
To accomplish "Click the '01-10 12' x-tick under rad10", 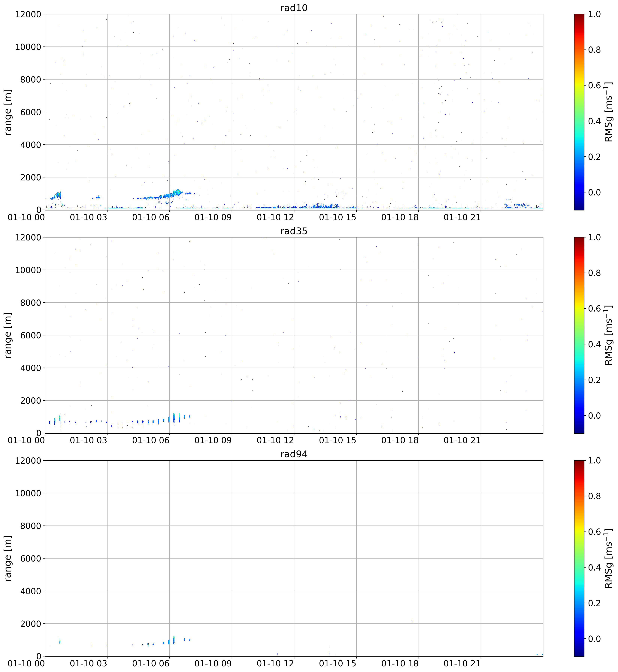I will click(x=275, y=217).
